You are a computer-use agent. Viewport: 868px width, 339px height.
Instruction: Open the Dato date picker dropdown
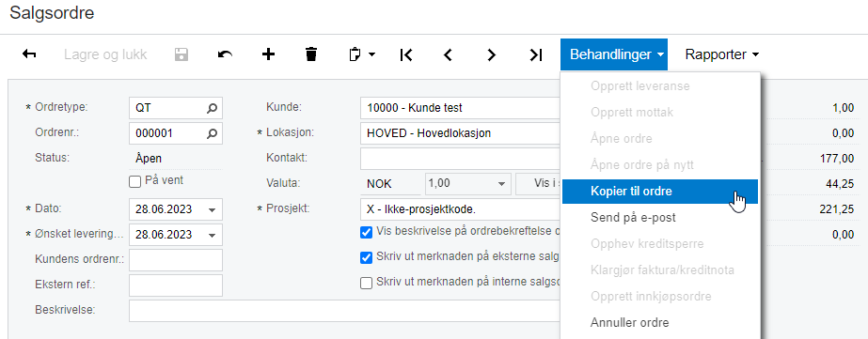click(212, 209)
